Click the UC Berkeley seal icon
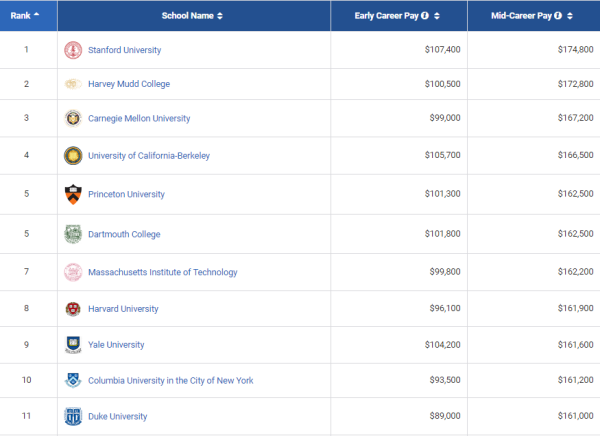Viewport: 600px width, 436px height. tap(73, 156)
